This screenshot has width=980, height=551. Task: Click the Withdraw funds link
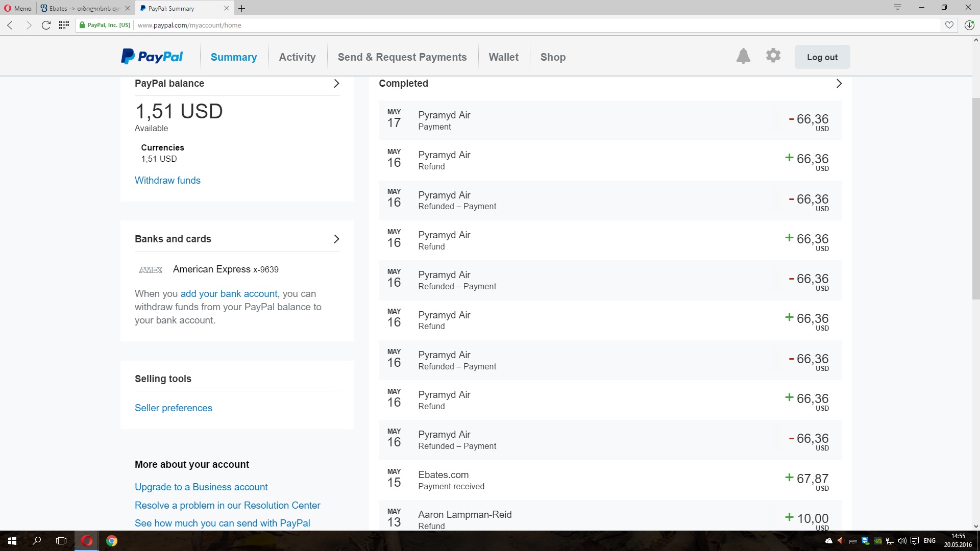click(167, 180)
